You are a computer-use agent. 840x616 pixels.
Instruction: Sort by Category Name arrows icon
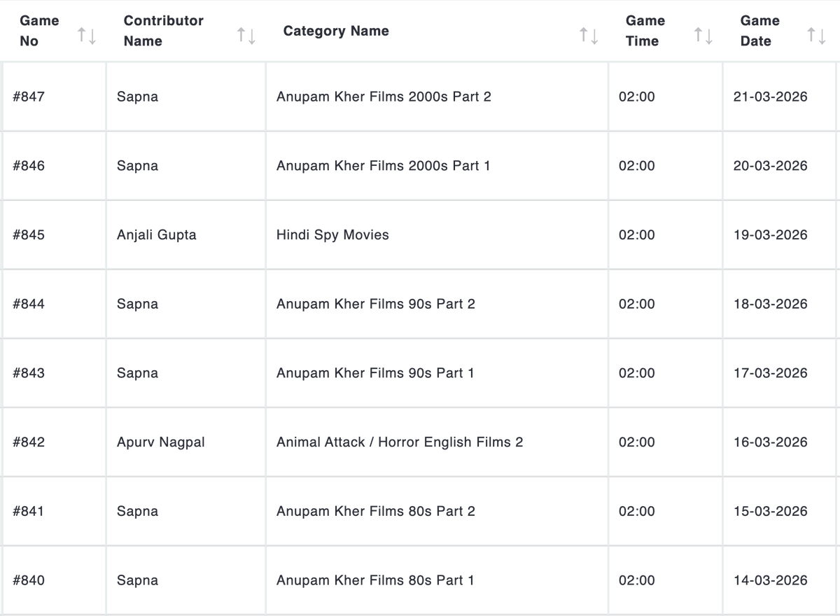(x=589, y=35)
